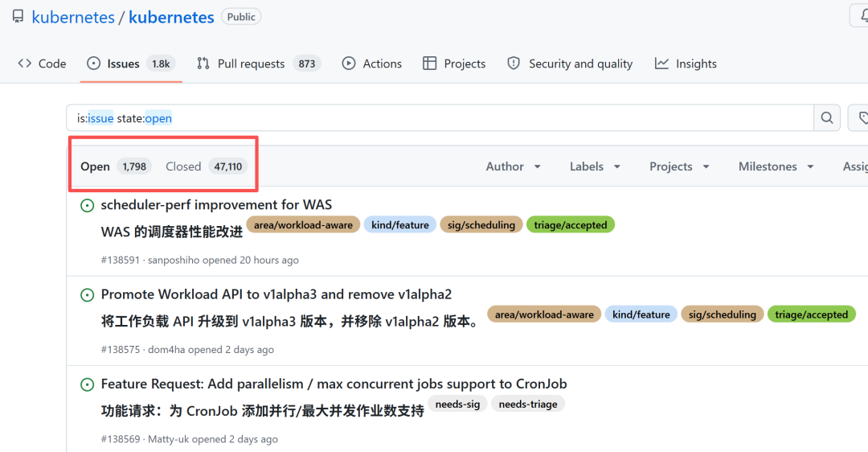Click the open-issue icon for scheduler-perf improvement
This screenshot has width=868, height=452.
pyautogui.click(x=87, y=206)
